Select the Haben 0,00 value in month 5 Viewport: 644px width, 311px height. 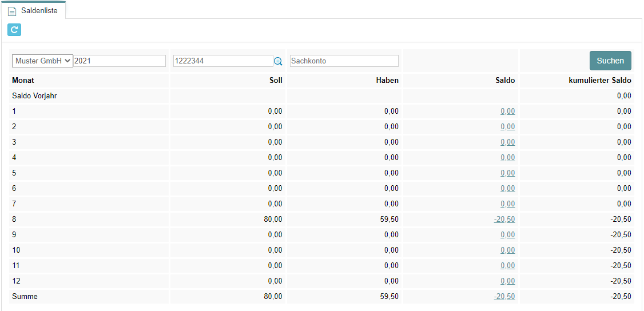[x=391, y=173]
